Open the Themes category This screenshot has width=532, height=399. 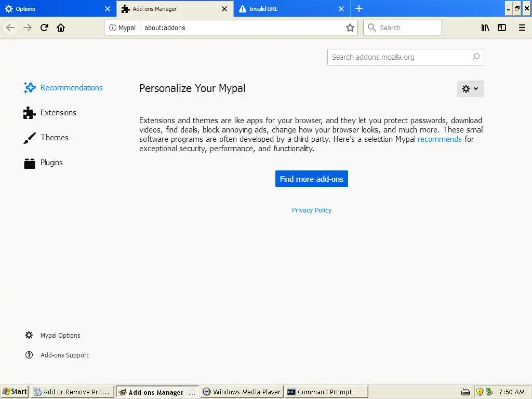[46, 137]
